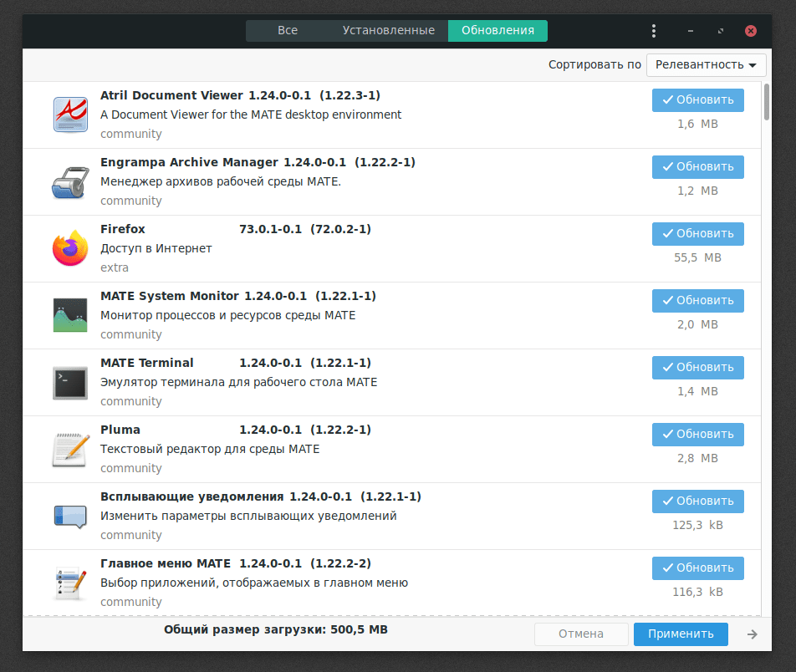The image size is (796, 672).
Task: Click the popup notifications app icon
Action: pos(70,517)
